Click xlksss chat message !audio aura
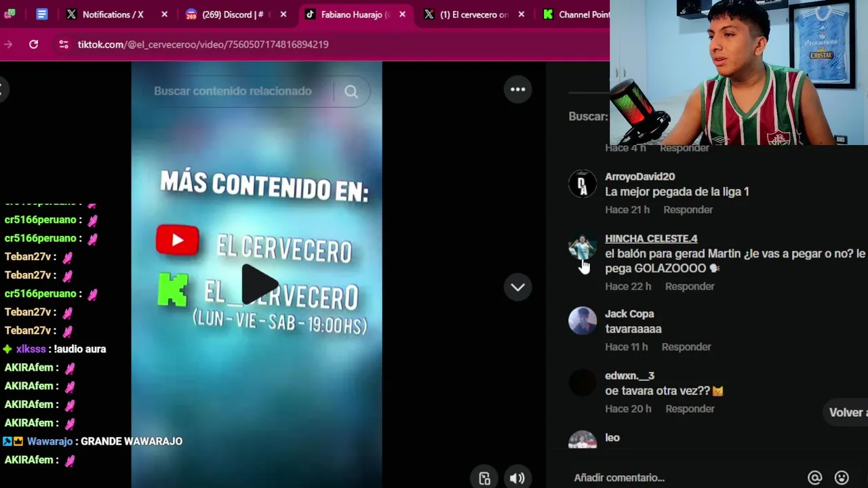Viewport: 868px width, 488px height. click(80, 349)
